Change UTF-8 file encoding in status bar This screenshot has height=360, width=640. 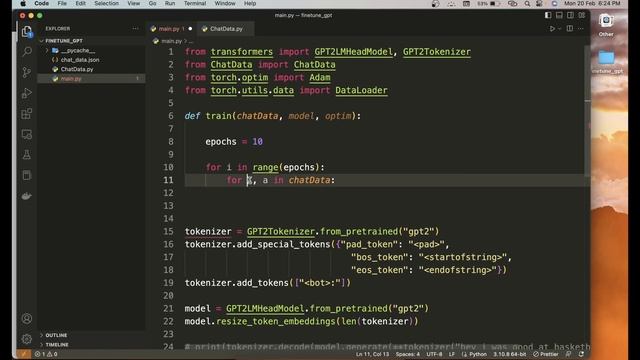tap(434, 354)
